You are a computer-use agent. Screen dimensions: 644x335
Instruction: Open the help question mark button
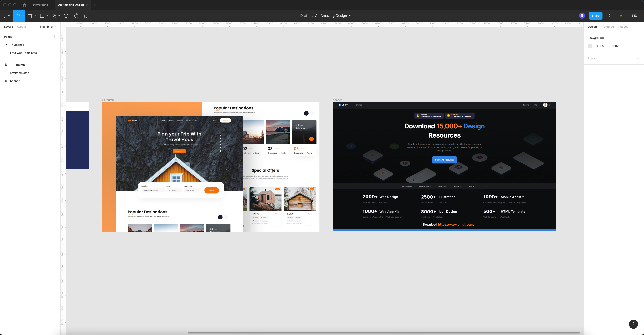tap(633, 324)
